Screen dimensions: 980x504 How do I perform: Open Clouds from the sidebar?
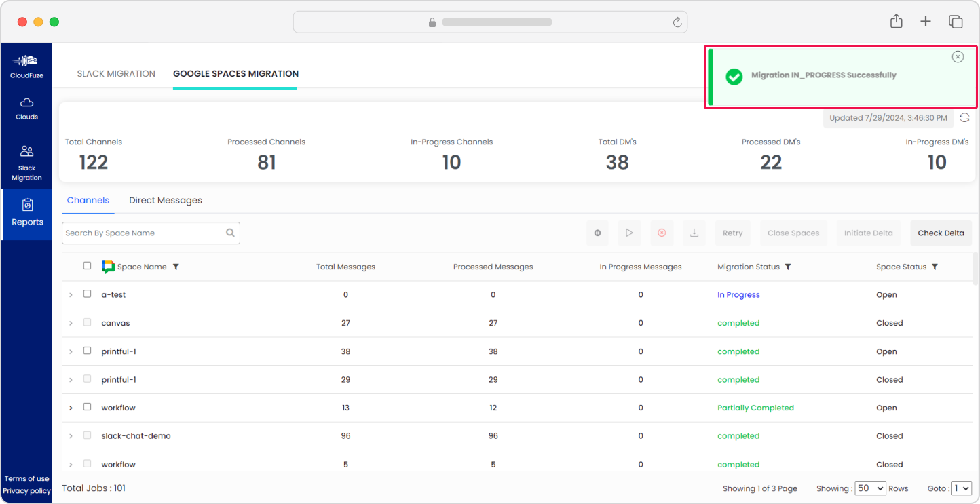coord(27,109)
